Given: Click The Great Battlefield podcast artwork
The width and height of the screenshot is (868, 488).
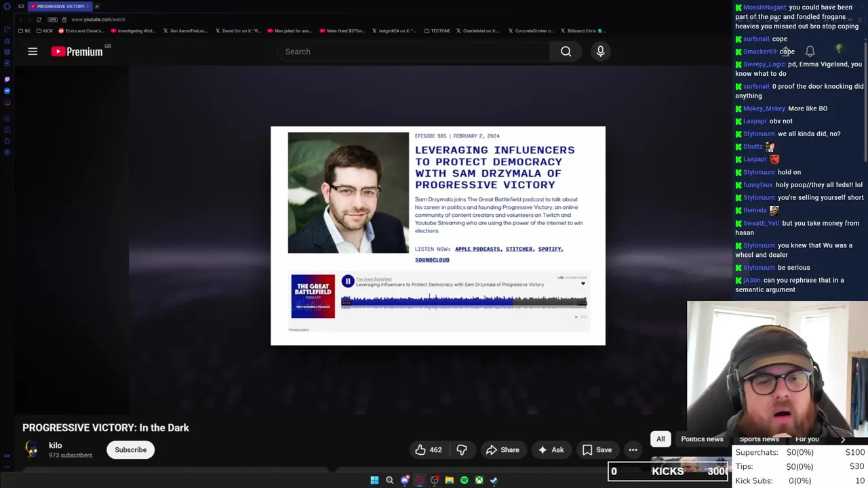Looking at the screenshot, I should tap(313, 296).
